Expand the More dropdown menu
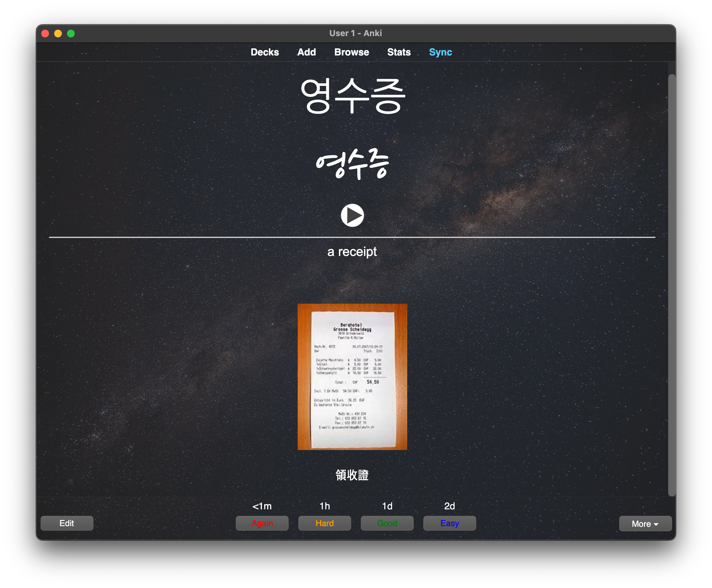Image resolution: width=712 pixels, height=588 pixels. click(x=645, y=524)
